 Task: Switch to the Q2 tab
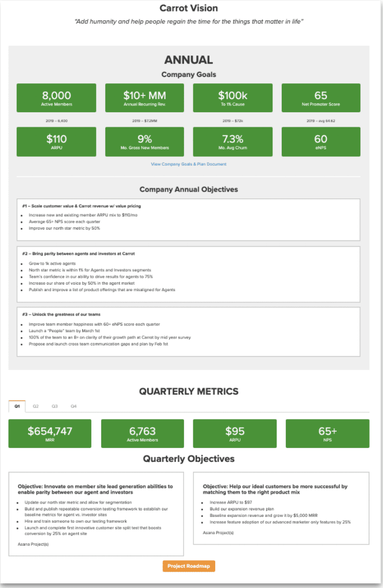[x=36, y=406]
